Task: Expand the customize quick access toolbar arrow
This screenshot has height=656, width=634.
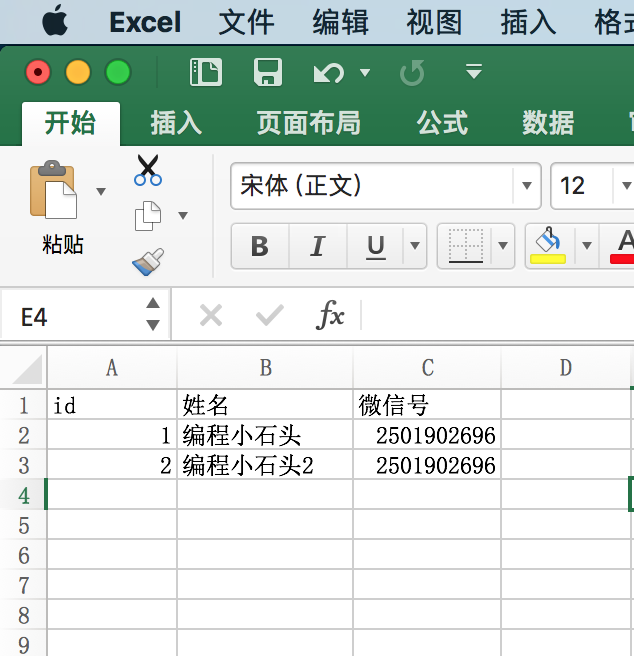Action: coord(474,72)
